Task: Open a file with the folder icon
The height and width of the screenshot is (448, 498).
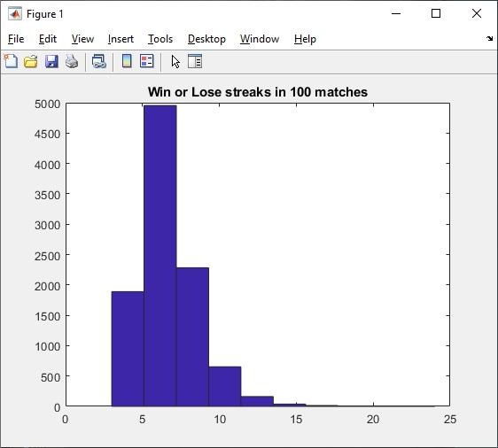Action: (31, 61)
